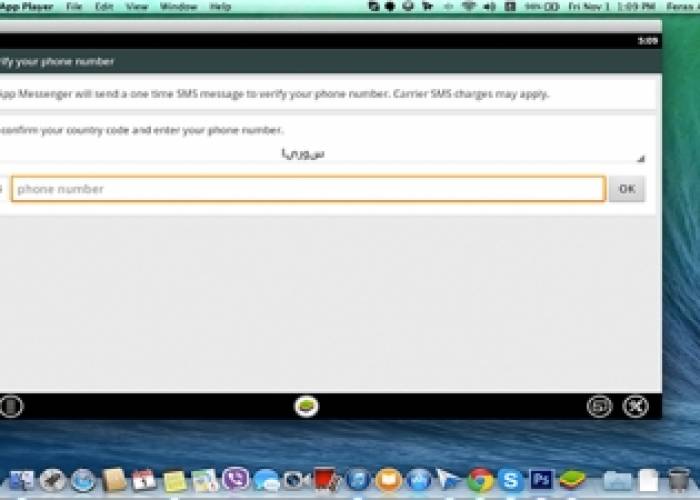This screenshot has width=700, height=500.
Task: Open the white document stack in Dock
Action: pyautogui.click(x=649, y=481)
